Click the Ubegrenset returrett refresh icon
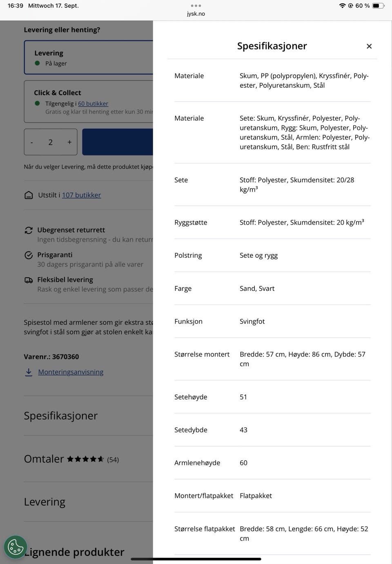 pos(29,230)
